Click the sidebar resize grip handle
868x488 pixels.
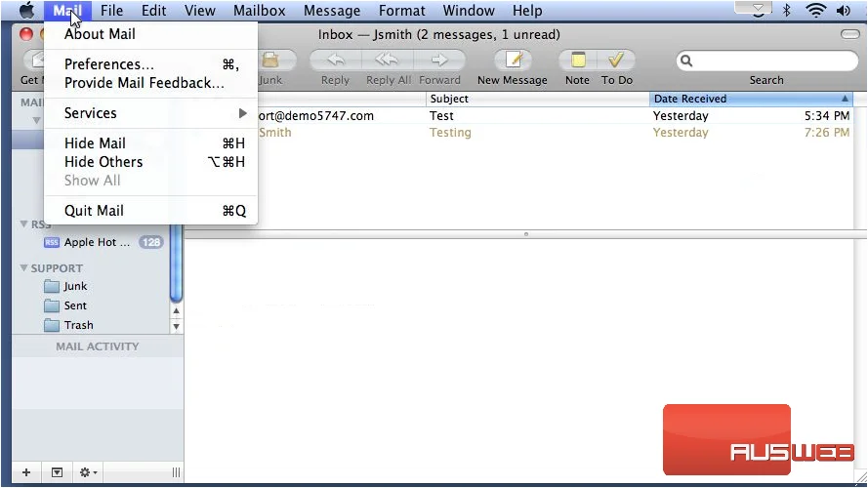[176, 472]
